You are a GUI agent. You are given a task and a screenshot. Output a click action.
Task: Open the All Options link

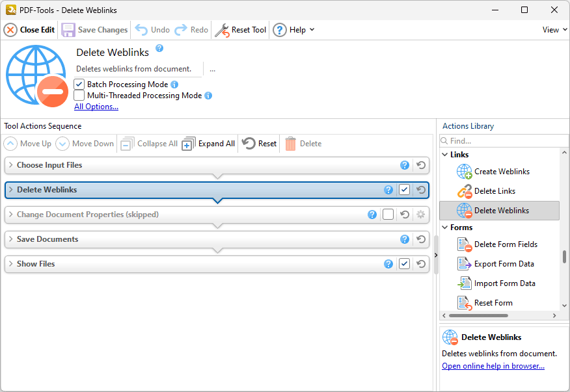96,107
